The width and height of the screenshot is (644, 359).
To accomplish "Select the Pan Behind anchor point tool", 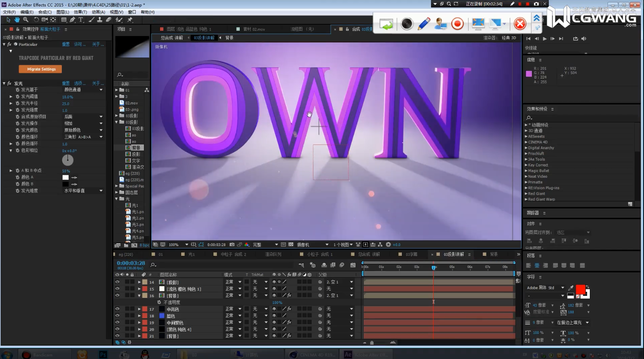I will pyautogui.click(x=53, y=19).
